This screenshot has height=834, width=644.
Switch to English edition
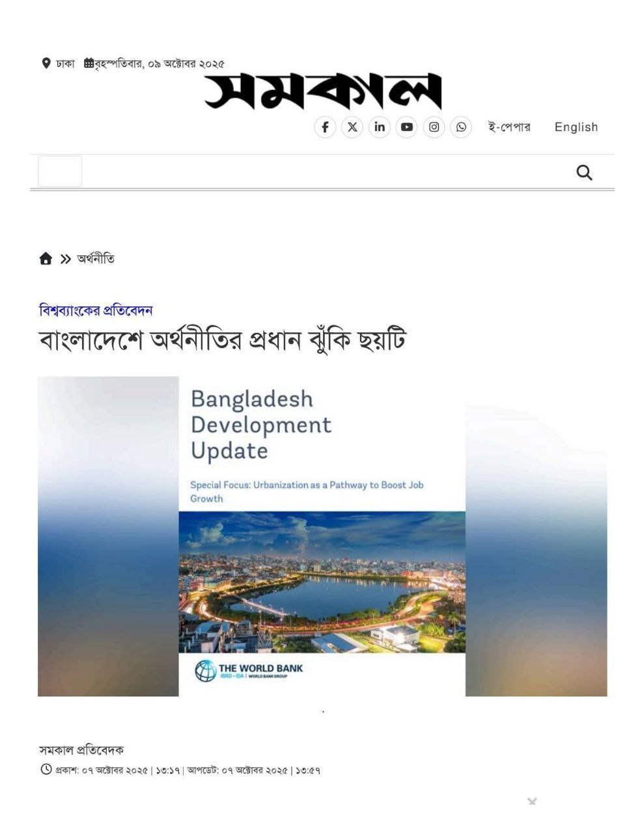tap(576, 127)
